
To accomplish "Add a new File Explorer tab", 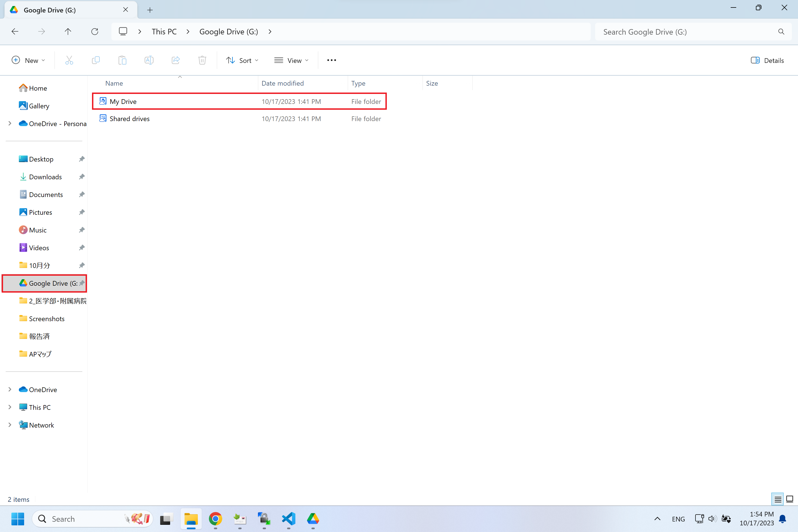I will click(150, 10).
